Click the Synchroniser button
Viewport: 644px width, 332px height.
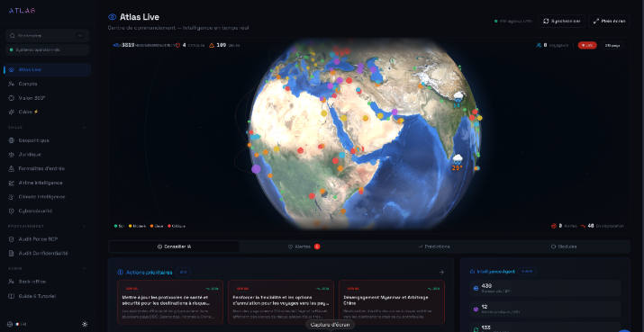click(x=561, y=21)
